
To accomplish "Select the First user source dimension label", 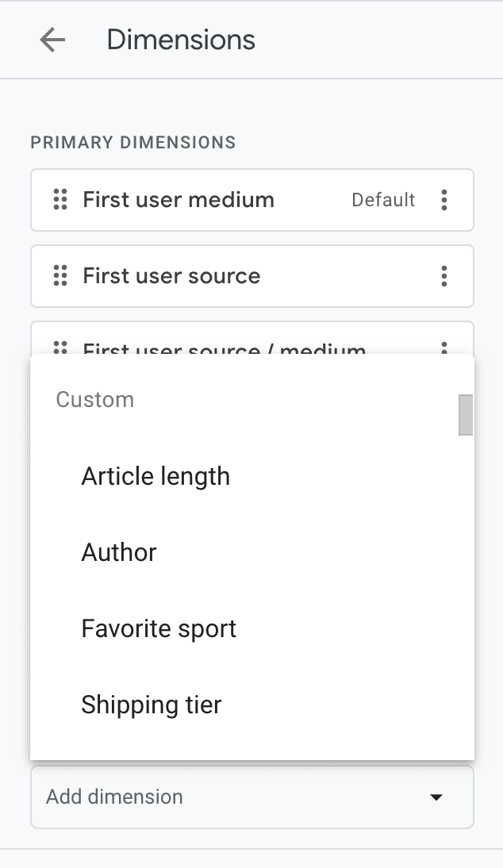I will pos(171,276).
